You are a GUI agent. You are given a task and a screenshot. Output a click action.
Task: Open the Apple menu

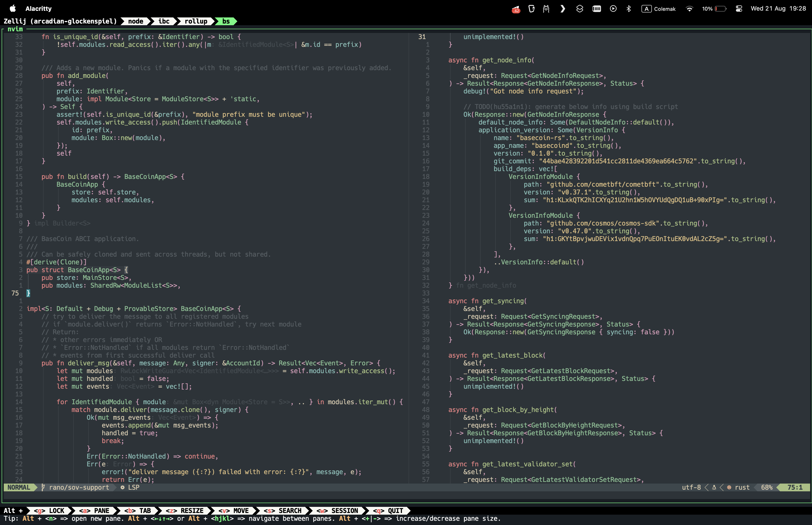pyautogui.click(x=13, y=8)
